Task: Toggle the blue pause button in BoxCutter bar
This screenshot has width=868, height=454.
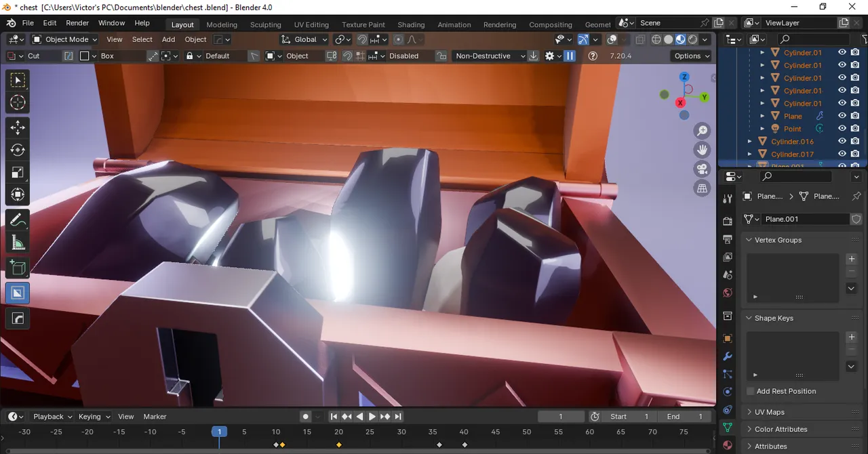Action: [570, 56]
